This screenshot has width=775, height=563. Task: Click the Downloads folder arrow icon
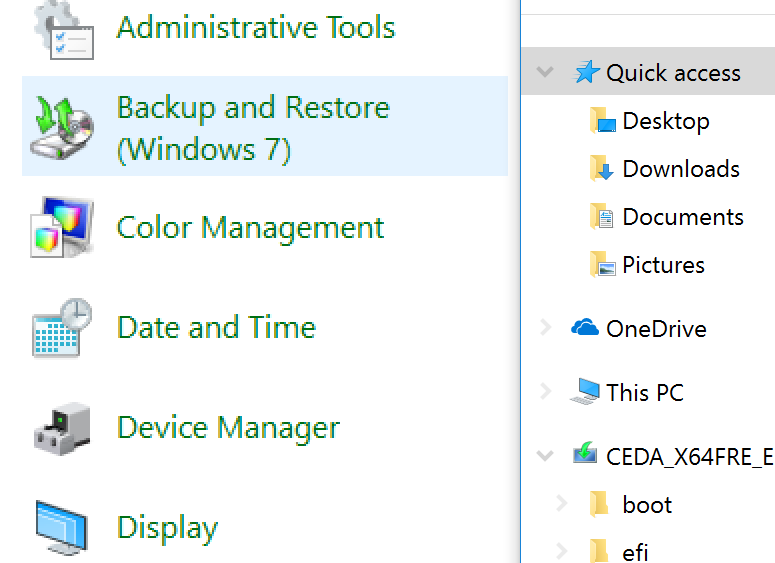602,169
